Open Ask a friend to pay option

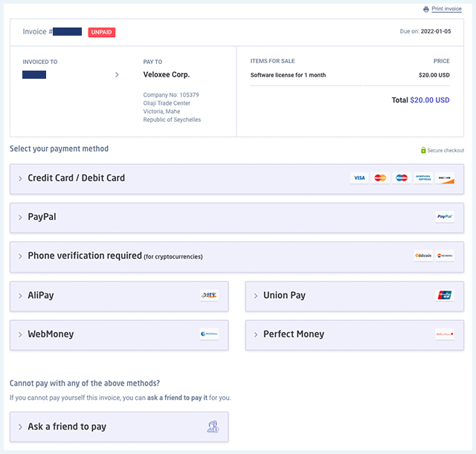(x=119, y=427)
